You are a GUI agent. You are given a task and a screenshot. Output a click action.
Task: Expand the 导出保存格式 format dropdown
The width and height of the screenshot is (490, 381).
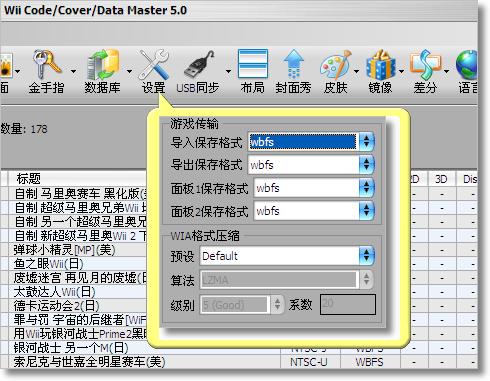[367, 164]
